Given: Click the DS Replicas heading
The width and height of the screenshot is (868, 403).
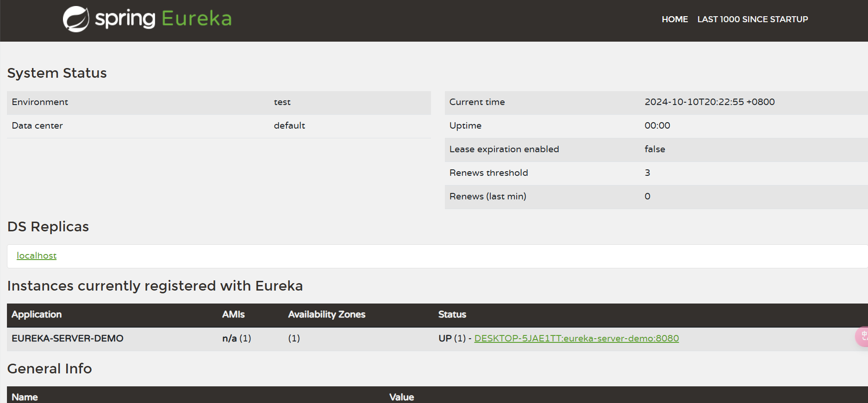Looking at the screenshot, I should coord(48,227).
